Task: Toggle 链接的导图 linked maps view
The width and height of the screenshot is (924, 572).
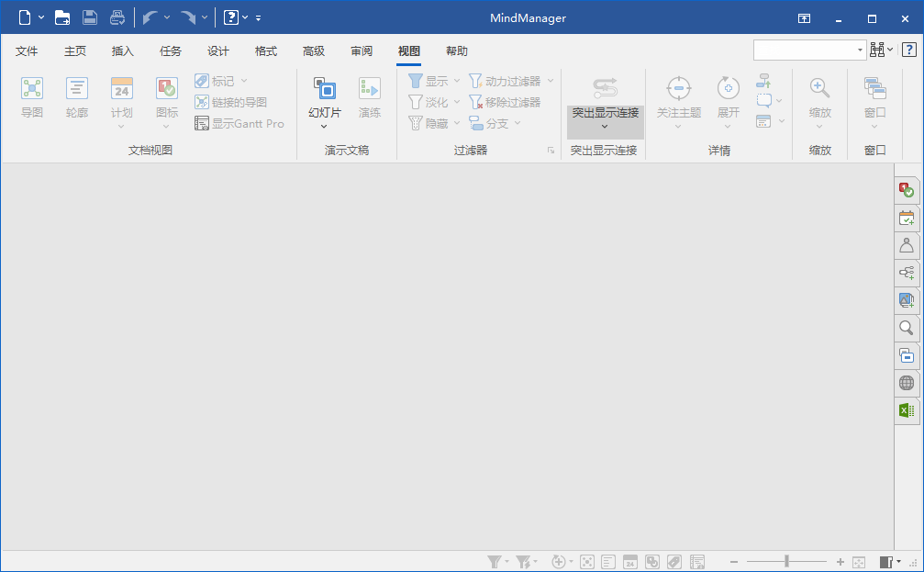Action: pos(231,102)
